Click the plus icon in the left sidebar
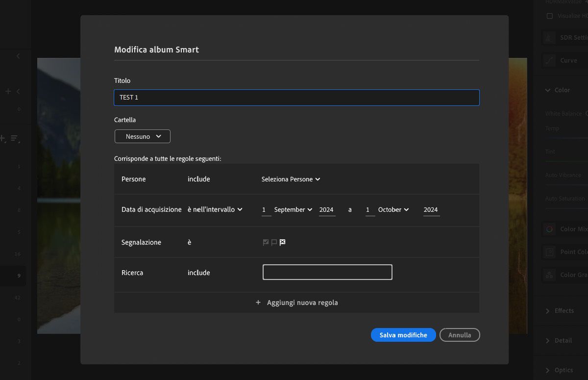588x380 pixels. [7, 91]
